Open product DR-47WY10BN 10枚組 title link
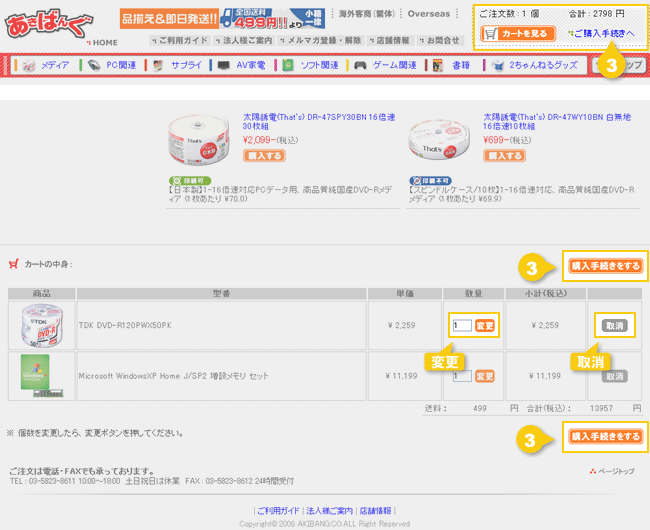 point(557,121)
